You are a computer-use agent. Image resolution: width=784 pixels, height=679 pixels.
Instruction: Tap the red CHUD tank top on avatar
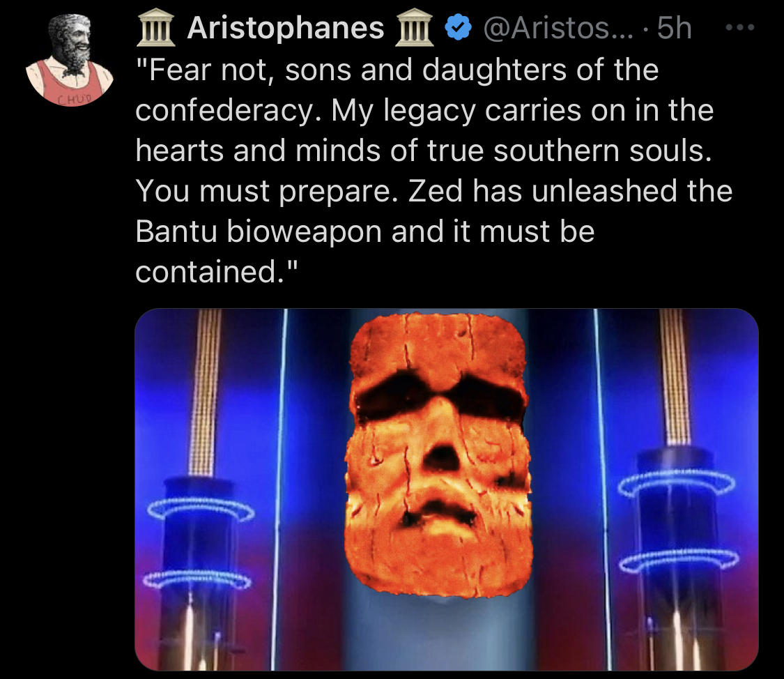click(71, 84)
